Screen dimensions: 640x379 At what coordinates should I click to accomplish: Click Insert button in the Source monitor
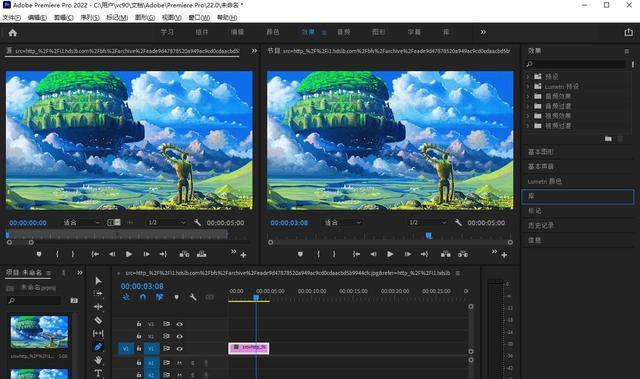(x=184, y=254)
